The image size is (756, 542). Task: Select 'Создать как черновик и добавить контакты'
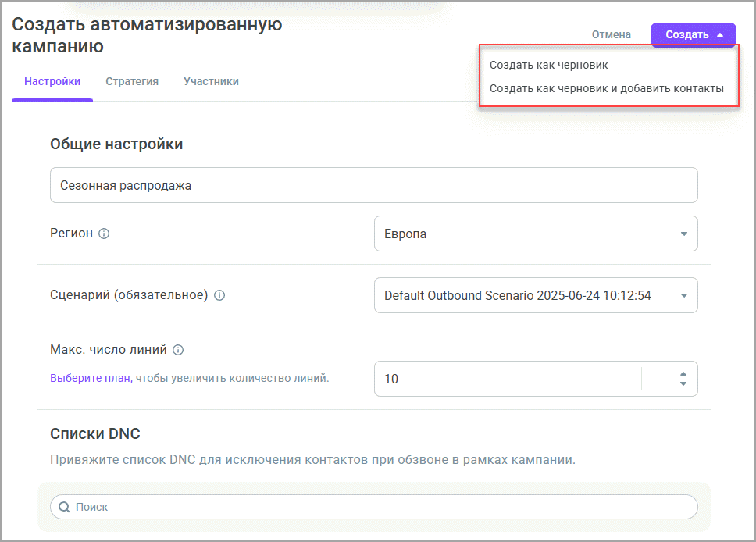tap(606, 88)
